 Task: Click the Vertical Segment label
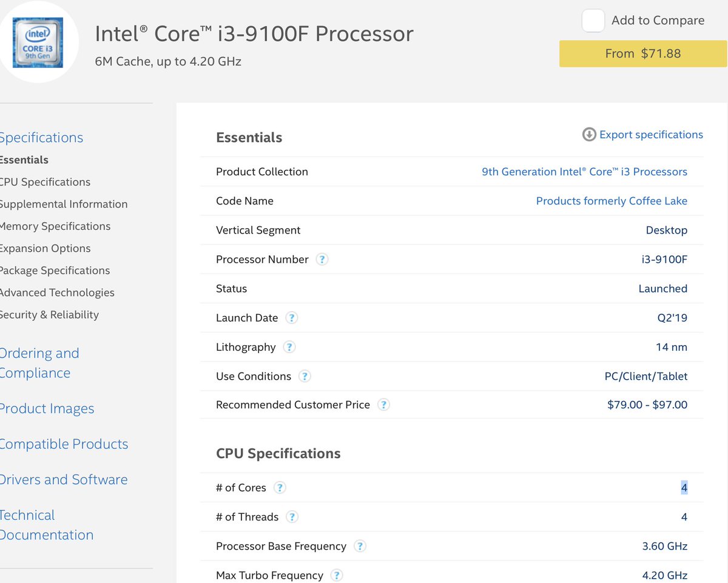click(258, 231)
